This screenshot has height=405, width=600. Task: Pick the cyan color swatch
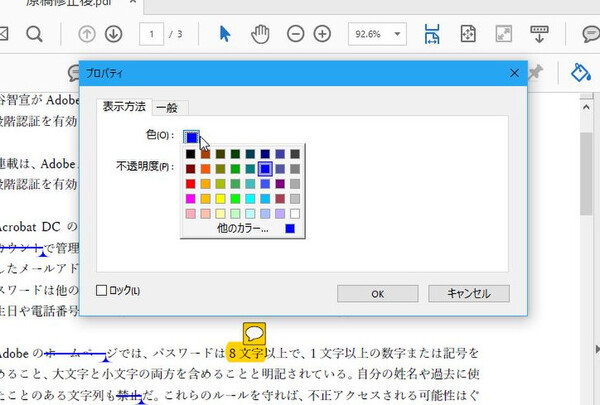click(250, 199)
